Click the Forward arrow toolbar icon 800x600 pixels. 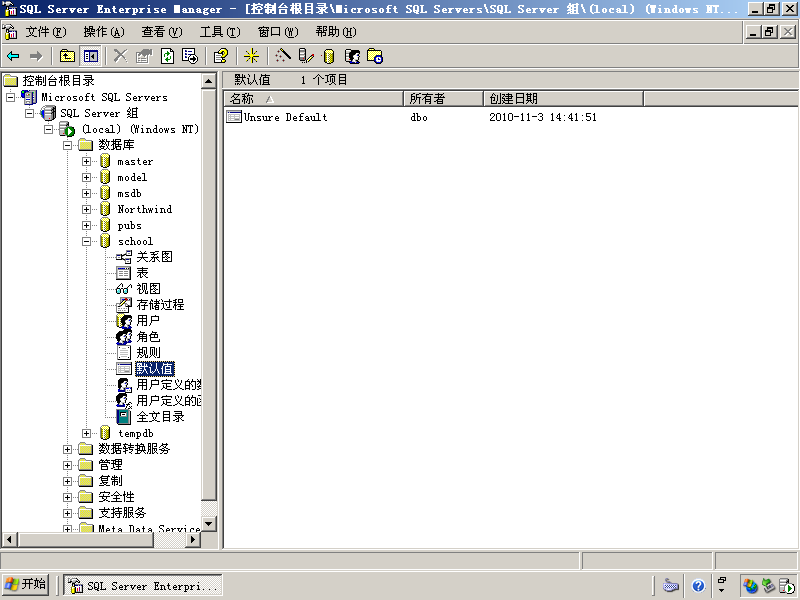36,56
